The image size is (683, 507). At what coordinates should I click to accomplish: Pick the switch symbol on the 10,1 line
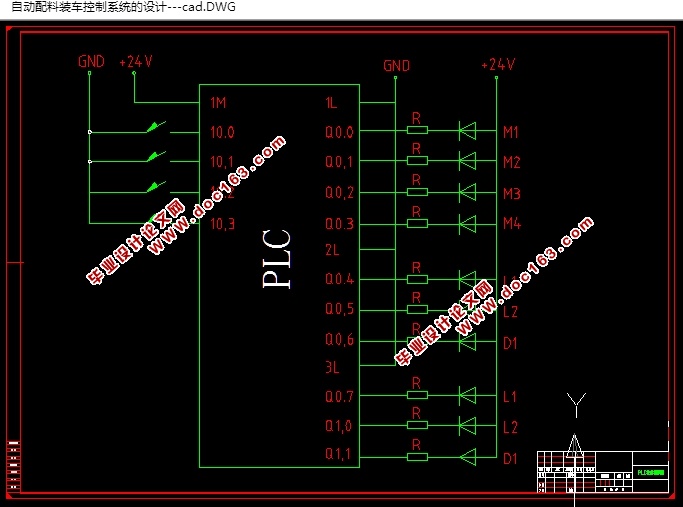[x=158, y=157]
